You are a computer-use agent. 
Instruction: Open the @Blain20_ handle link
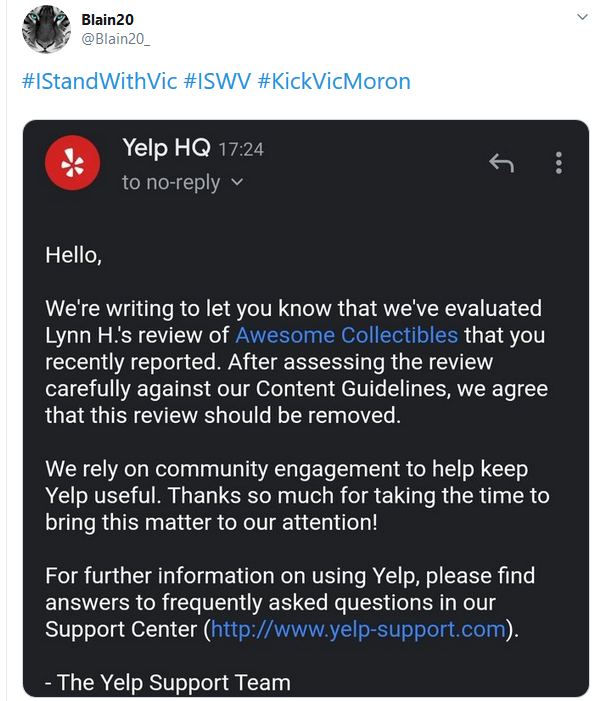point(115,39)
